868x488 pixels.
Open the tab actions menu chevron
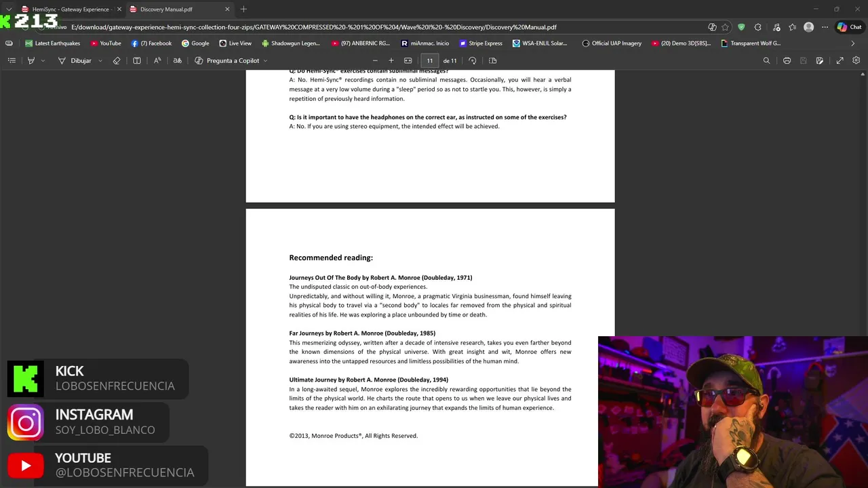9,9
